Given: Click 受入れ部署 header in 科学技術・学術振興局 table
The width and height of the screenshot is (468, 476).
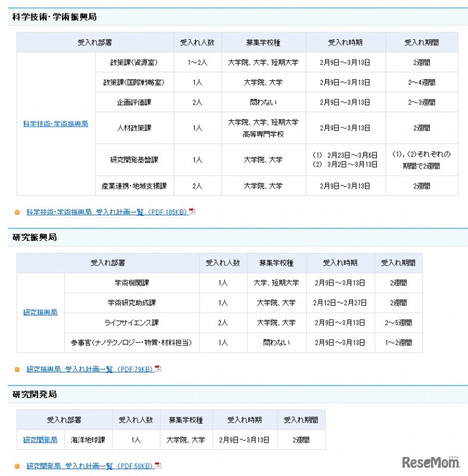Looking at the screenshot, I should (95, 42).
